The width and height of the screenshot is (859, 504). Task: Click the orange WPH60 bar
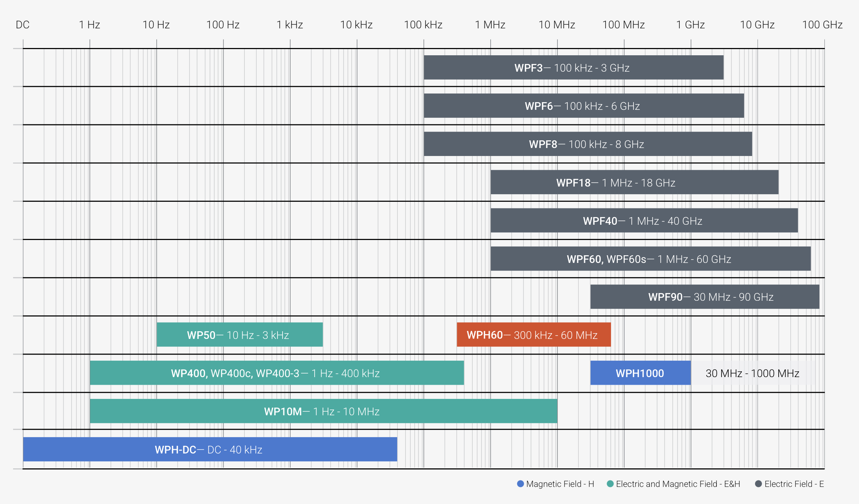tap(533, 335)
